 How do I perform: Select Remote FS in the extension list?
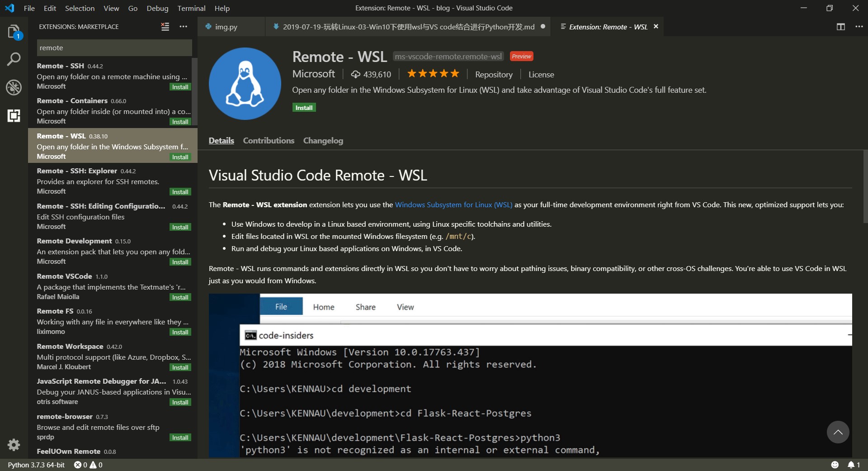coord(113,321)
